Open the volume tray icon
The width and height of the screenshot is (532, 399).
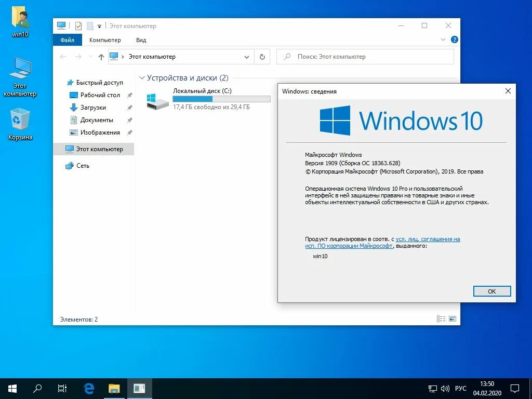(x=445, y=389)
